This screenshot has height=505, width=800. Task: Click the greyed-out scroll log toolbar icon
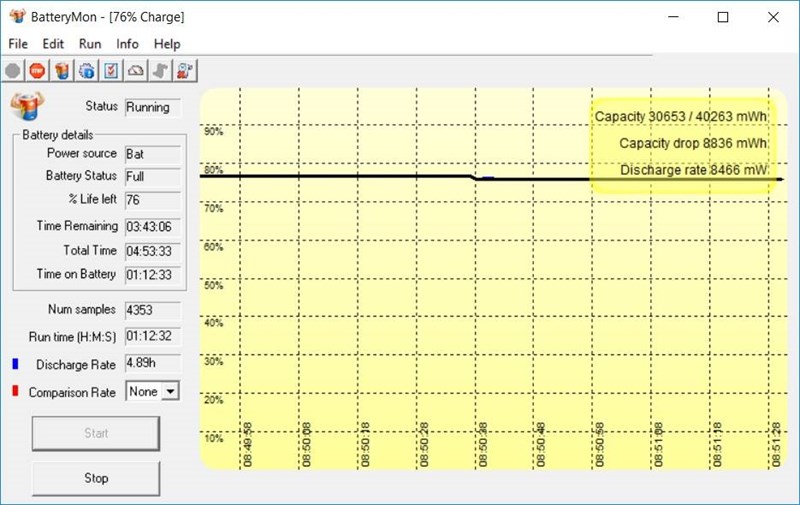pos(161,70)
